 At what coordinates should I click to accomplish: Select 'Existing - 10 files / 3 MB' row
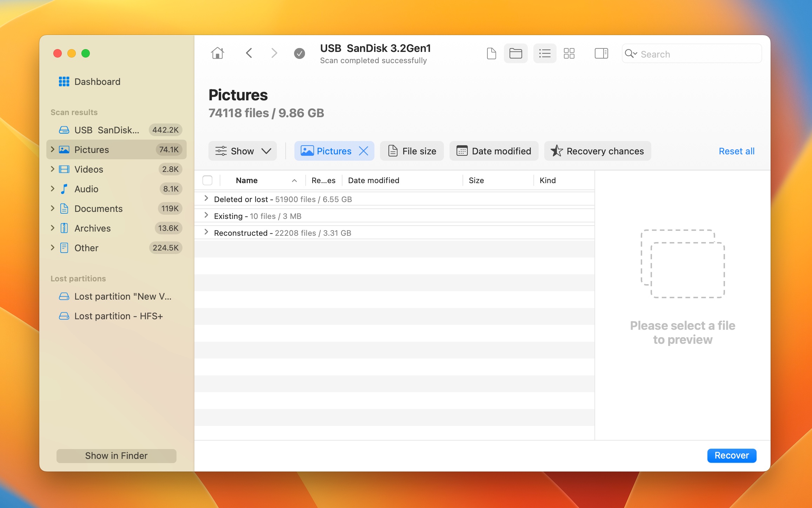click(x=394, y=216)
